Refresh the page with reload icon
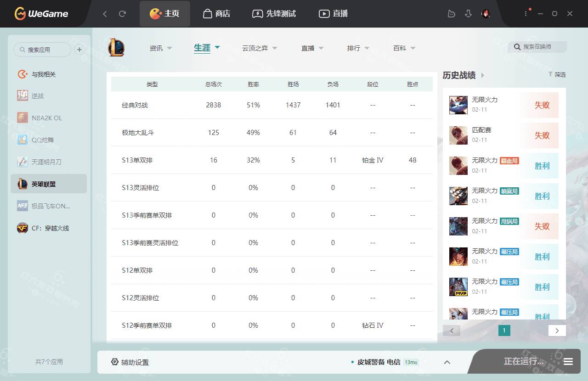 click(122, 14)
